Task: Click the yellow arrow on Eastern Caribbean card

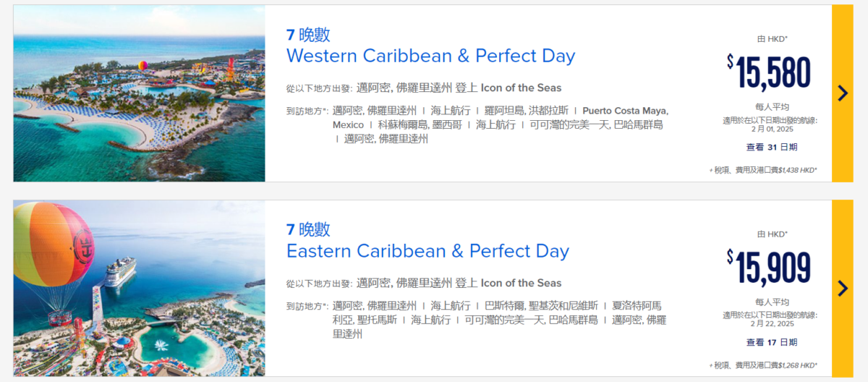Action: (842, 288)
